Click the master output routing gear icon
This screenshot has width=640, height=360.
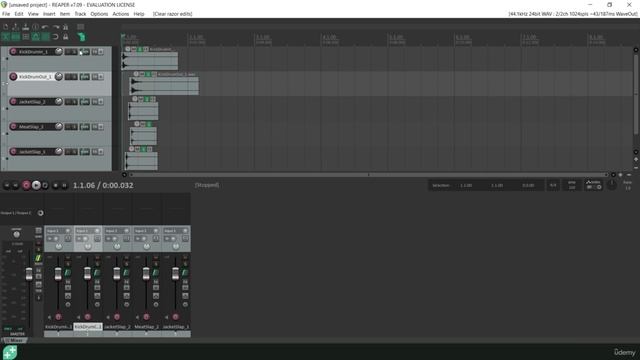click(40, 213)
